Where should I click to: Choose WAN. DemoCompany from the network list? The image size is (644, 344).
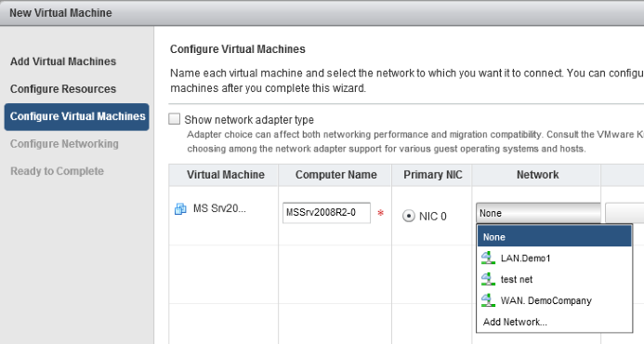[x=554, y=300]
